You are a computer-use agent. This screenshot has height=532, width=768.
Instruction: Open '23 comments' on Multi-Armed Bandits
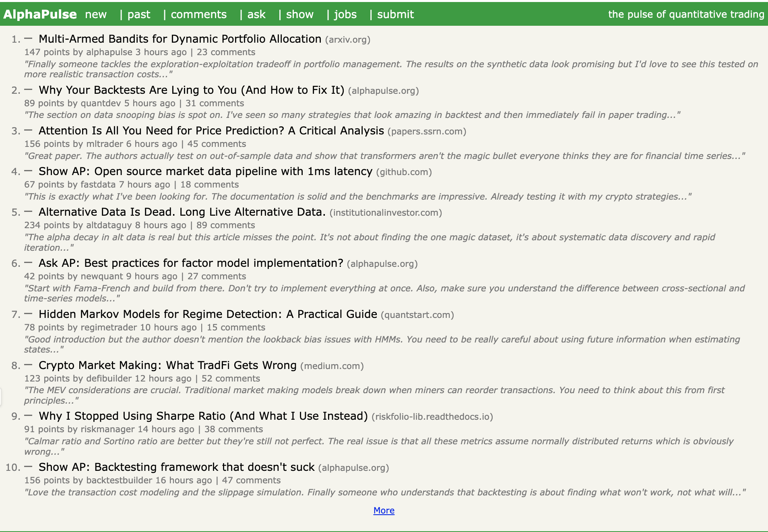tap(226, 52)
